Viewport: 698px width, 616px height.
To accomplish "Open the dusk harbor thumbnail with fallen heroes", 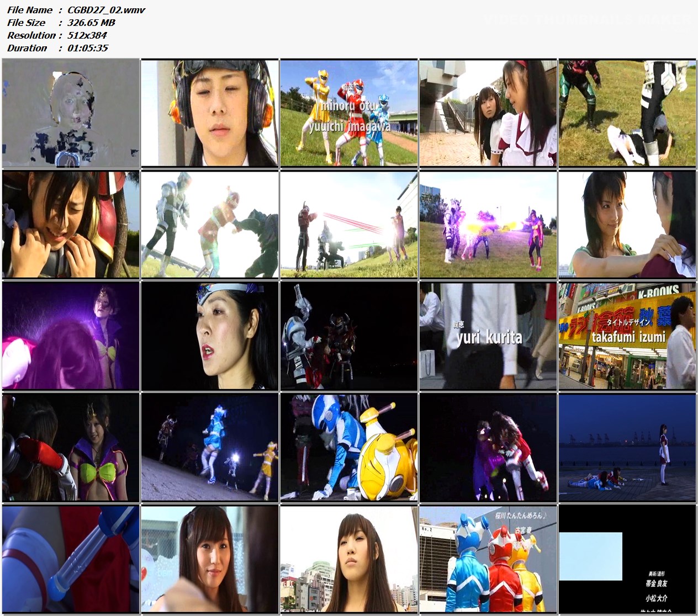I will click(x=627, y=447).
